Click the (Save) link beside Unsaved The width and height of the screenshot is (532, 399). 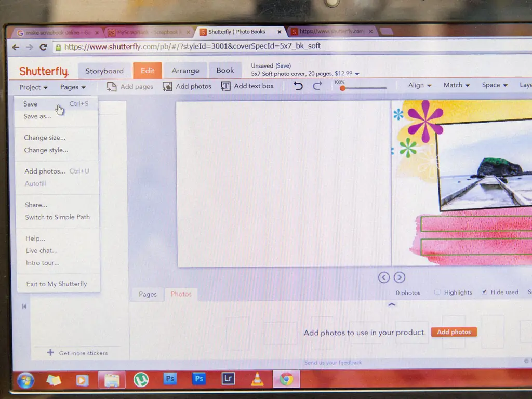283,65
